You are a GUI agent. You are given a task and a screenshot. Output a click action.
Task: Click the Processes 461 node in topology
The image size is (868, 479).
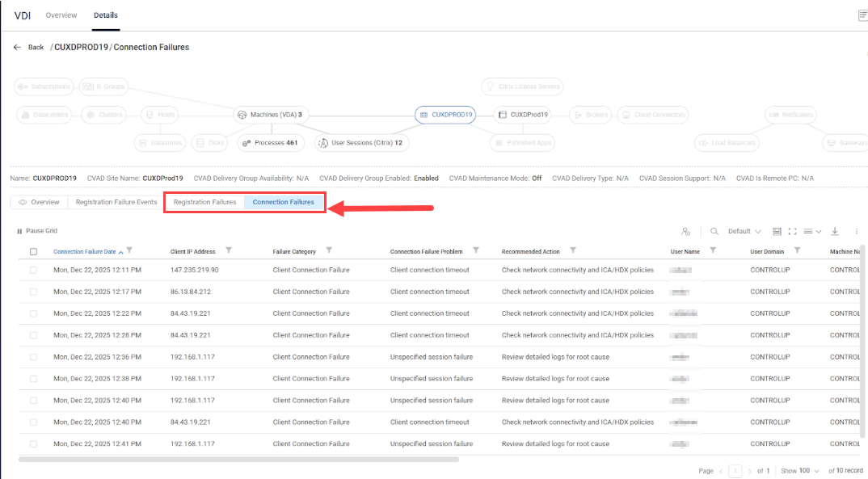(x=270, y=142)
